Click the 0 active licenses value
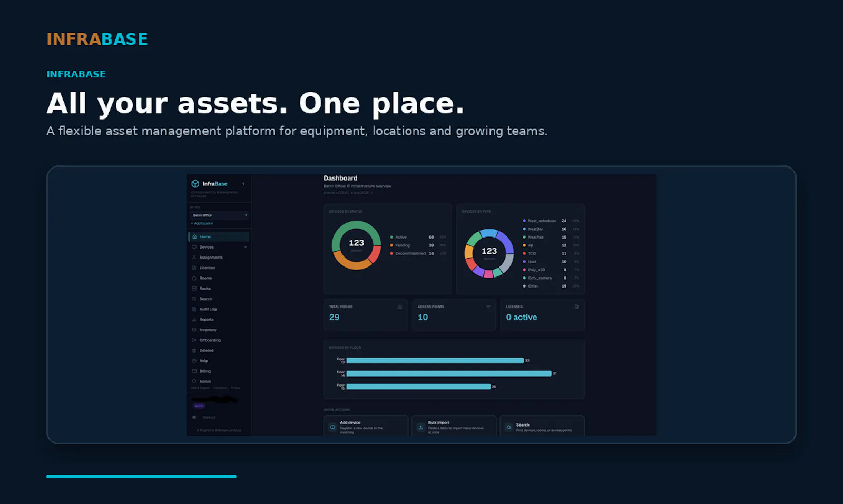Screen dimensions: 843x504 click(x=522, y=317)
